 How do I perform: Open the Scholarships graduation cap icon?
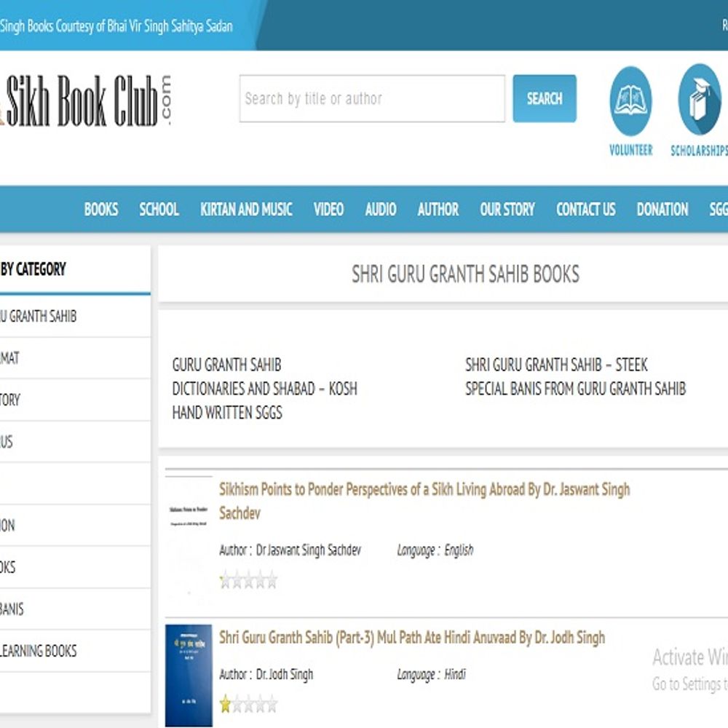699,99
